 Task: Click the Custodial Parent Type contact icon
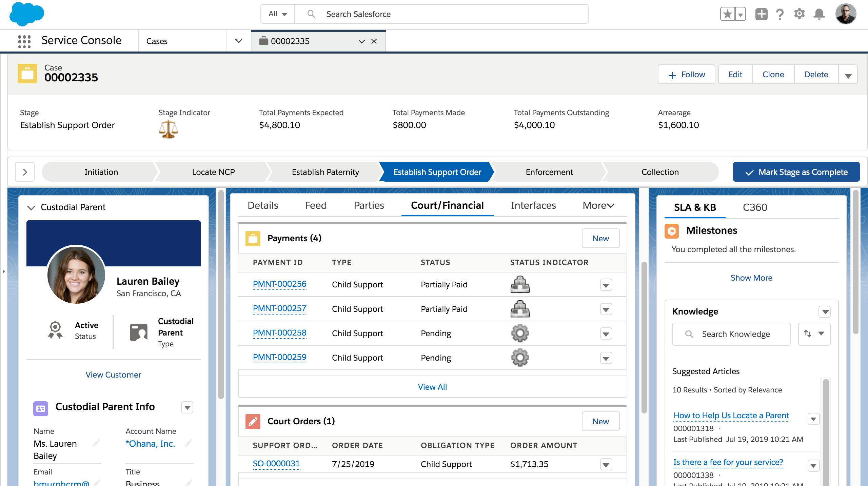pyautogui.click(x=139, y=332)
